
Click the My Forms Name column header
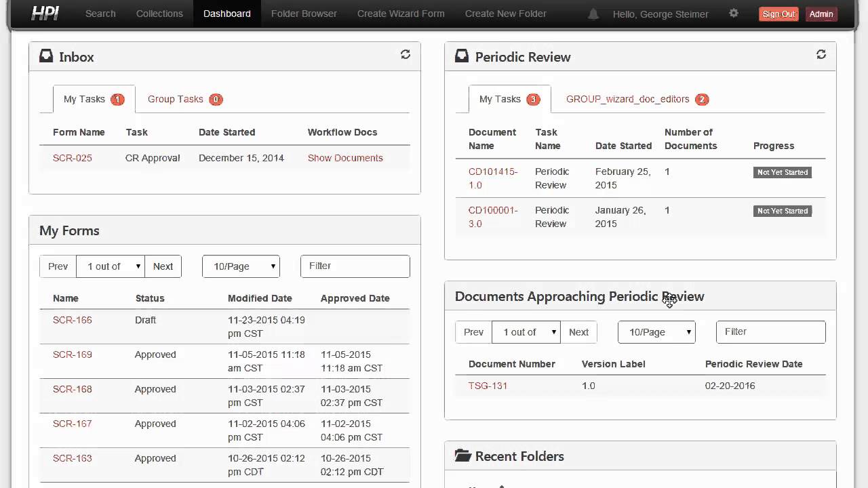point(66,298)
